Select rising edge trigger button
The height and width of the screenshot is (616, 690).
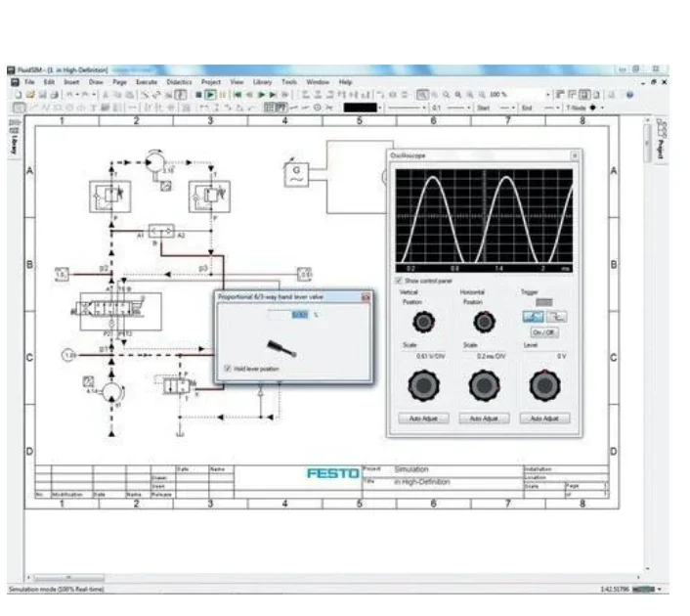click(533, 317)
